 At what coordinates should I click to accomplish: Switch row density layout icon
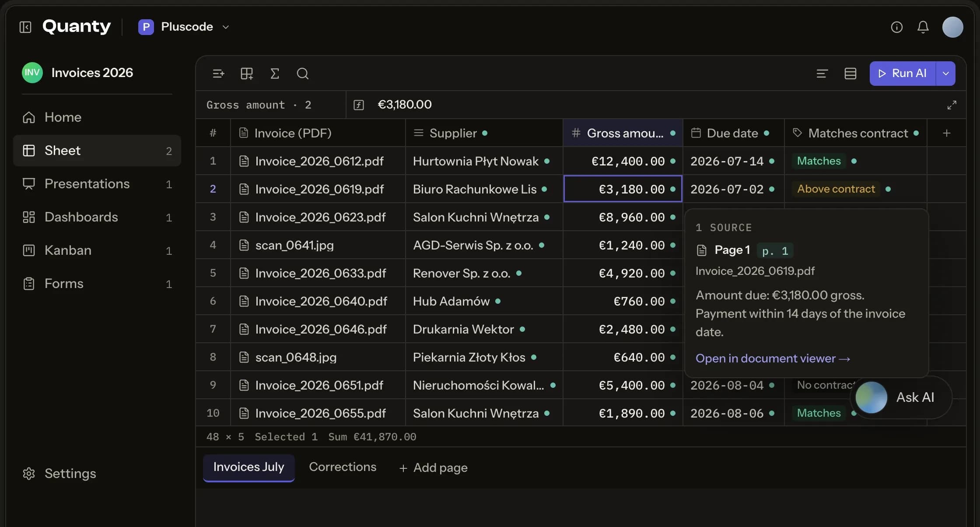click(850, 74)
